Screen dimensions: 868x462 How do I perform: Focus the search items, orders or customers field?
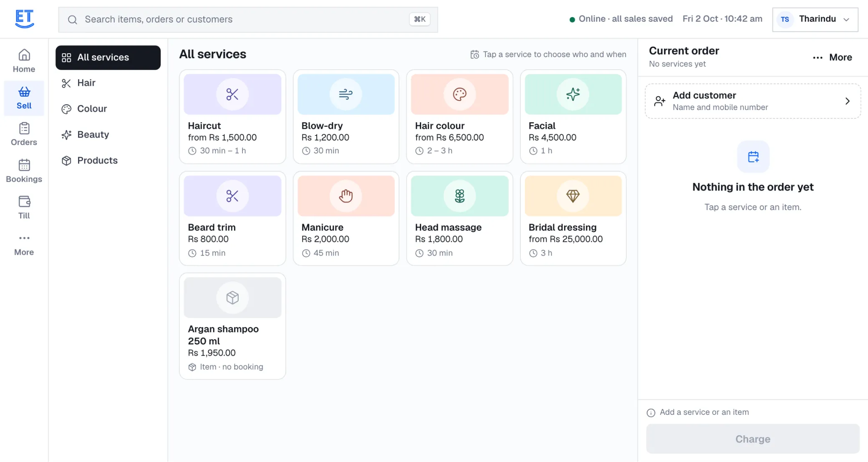click(x=248, y=20)
